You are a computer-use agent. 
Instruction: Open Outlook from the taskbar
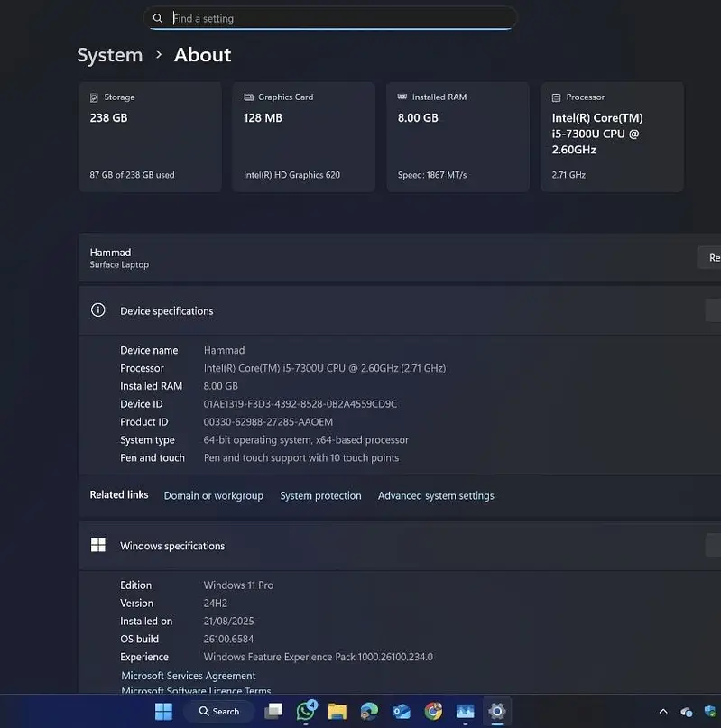[x=402, y=712]
